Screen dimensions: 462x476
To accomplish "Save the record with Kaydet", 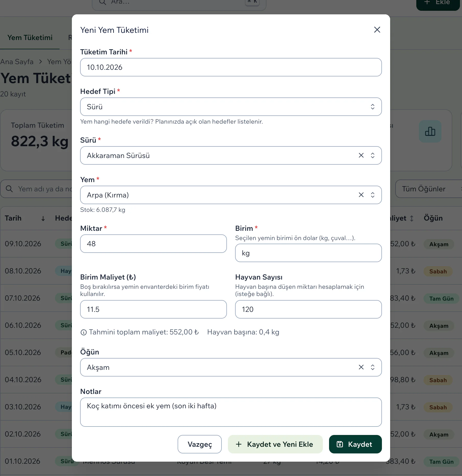I will (x=355, y=444).
